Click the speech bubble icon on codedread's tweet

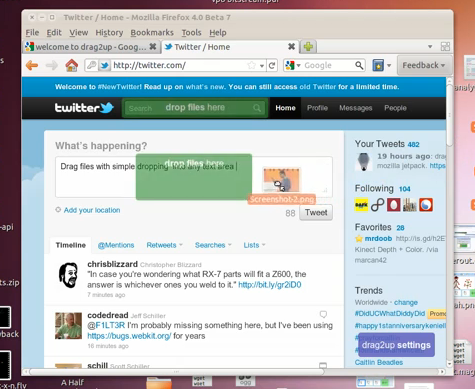pos(323,314)
